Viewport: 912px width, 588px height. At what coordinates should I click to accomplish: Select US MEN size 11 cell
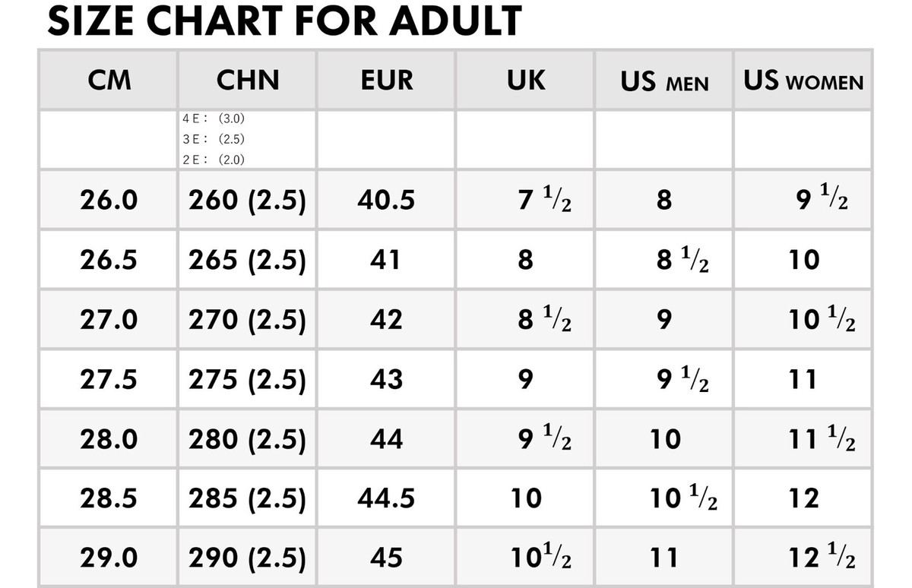663,558
